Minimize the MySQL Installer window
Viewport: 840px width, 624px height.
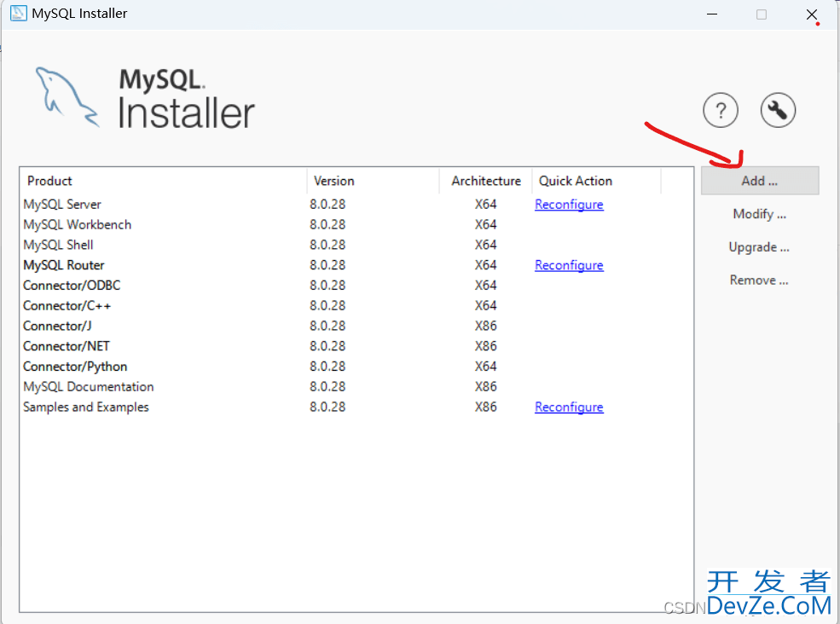[x=712, y=14]
